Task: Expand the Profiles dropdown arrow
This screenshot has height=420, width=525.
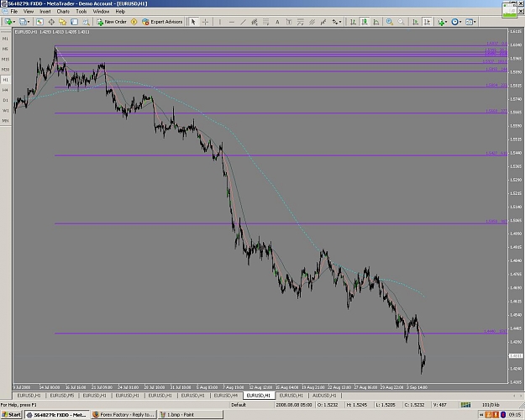Action: coord(29,22)
